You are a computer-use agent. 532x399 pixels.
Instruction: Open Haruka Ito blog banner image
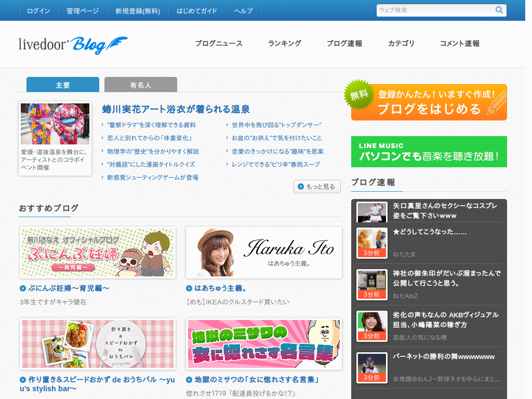point(264,252)
